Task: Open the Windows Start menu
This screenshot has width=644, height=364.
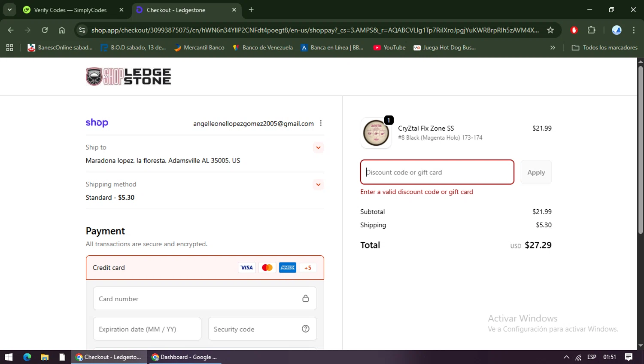Action: 9,357
